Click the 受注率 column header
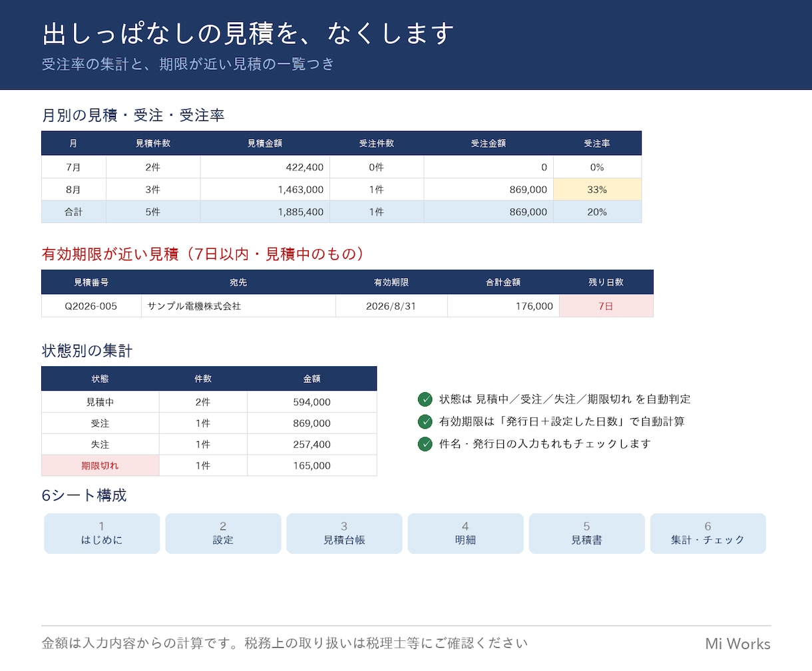The width and height of the screenshot is (812, 671). (597, 143)
